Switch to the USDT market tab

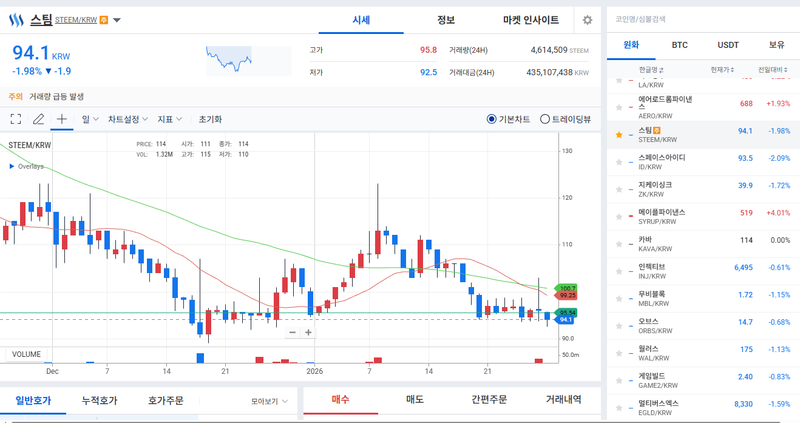click(x=728, y=45)
